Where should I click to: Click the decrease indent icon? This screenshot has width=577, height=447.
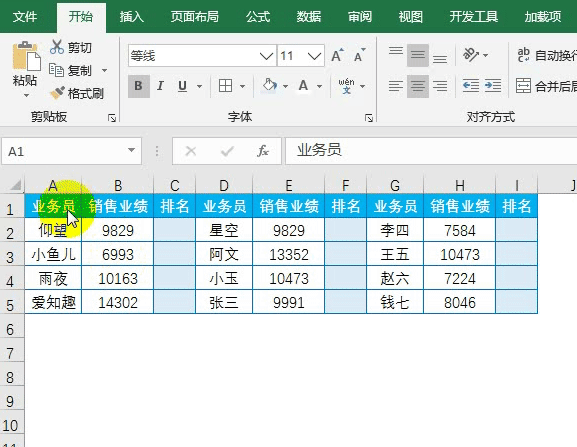tap(471, 86)
